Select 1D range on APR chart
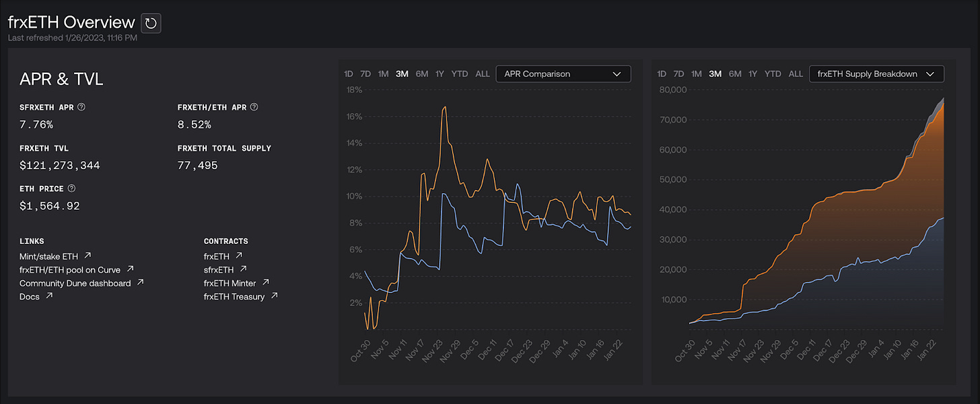The height and width of the screenshot is (404, 980). 349,74
